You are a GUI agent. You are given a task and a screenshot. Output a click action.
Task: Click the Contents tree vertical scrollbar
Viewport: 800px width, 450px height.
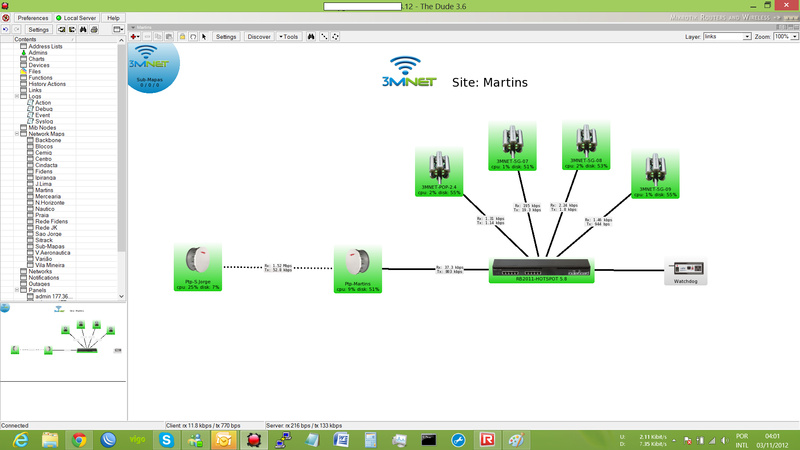click(121, 168)
